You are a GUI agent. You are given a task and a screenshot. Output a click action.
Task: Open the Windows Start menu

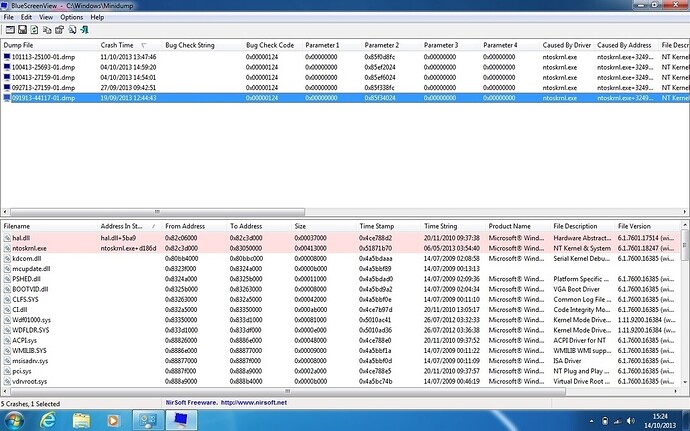click(x=15, y=420)
